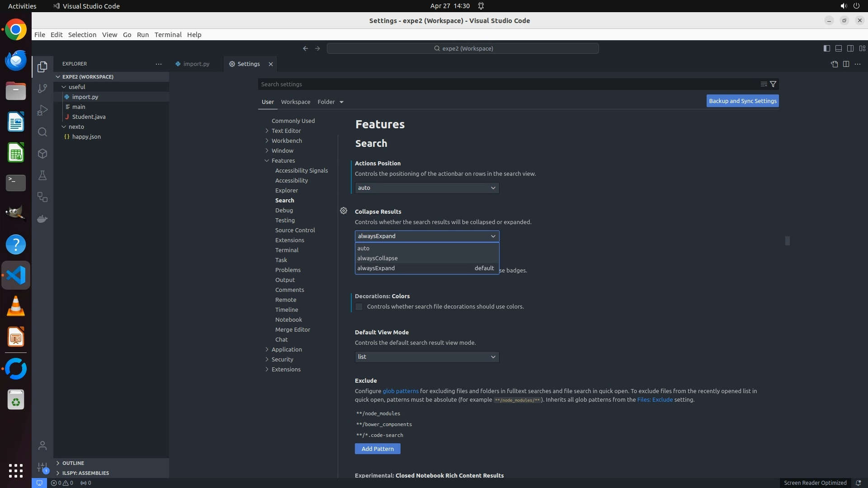Expand the Text Editor settings category
868x488 pixels.
click(x=286, y=131)
